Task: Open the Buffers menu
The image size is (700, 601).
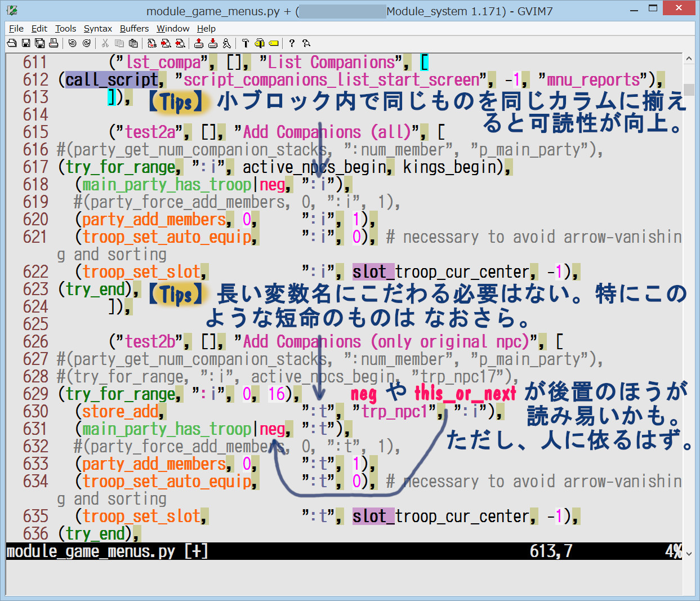Action: (134, 28)
